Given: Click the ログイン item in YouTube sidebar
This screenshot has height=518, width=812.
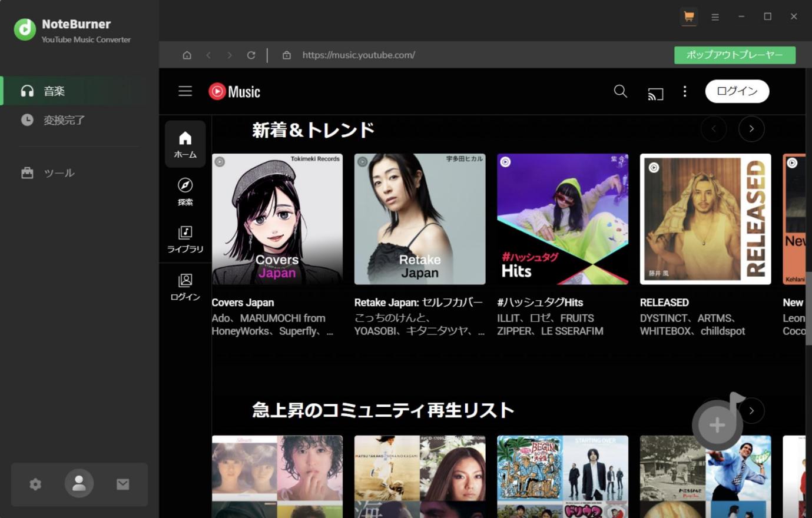Looking at the screenshot, I should point(185,287).
